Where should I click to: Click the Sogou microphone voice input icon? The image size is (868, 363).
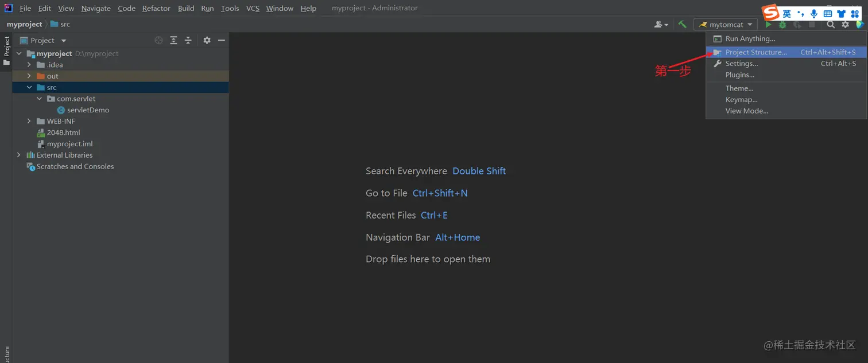813,14
